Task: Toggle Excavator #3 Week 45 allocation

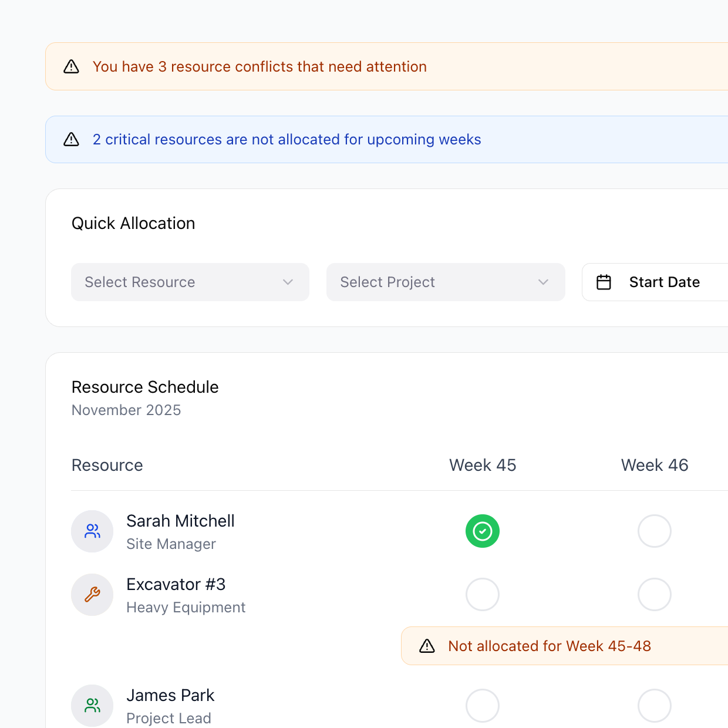Action: tap(483, 595)
